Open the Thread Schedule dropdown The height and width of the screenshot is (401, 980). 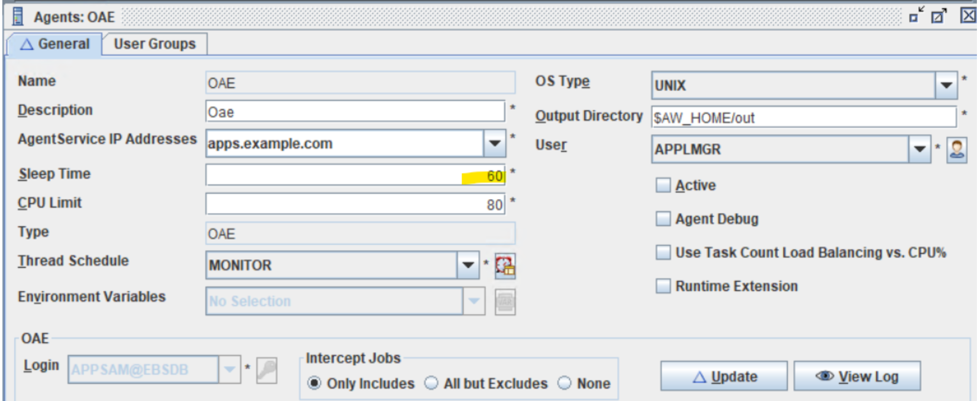tap(468, 265)
